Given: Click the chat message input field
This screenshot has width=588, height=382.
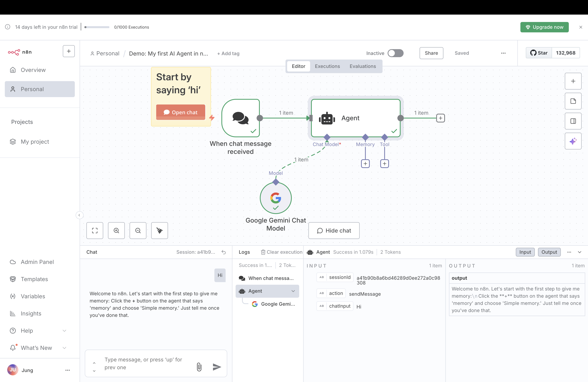Looking at the screenshot, I should point(147,363).
